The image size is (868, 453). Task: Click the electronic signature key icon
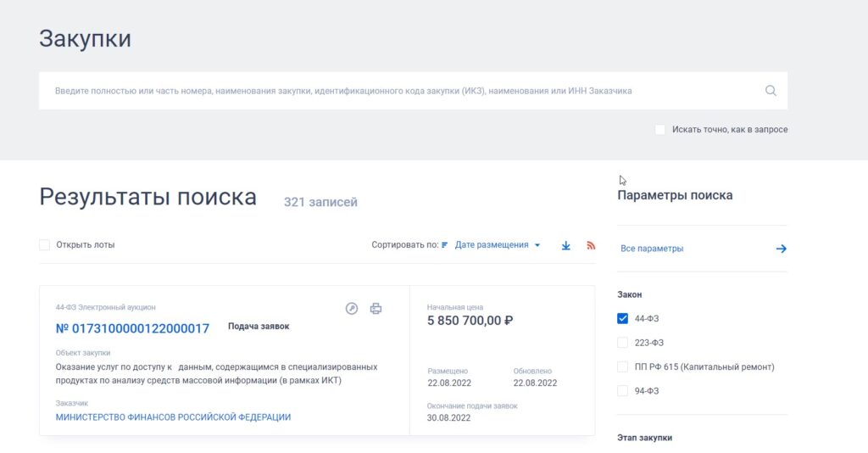tap(352, 309)
